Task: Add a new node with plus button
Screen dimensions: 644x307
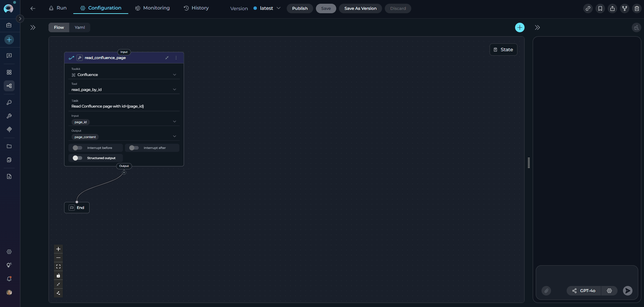Action: [x=519, y=27]
